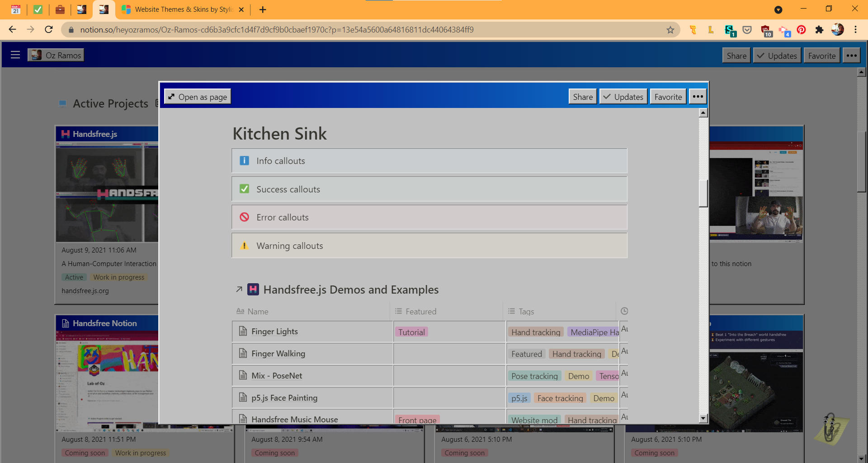
Task: Click the Finger Lights page icon
Action: (x=243, y=331)
